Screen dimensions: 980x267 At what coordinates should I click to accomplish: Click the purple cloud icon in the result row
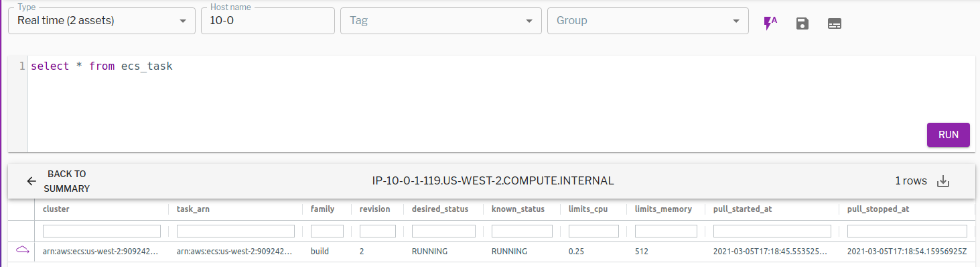point(23,251)
